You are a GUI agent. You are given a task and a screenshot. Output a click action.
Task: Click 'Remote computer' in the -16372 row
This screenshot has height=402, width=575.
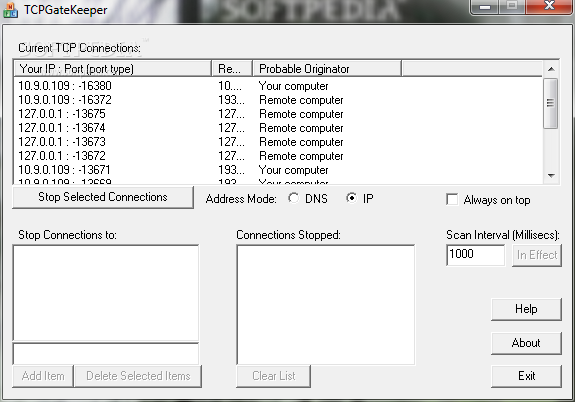pos(301,100)
